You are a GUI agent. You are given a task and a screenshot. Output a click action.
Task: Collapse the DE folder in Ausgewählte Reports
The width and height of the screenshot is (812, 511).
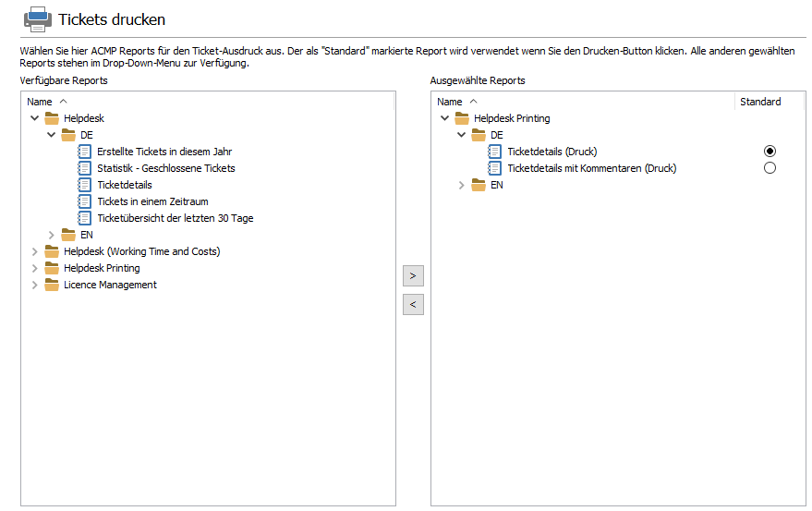click(x=462, y=135)
